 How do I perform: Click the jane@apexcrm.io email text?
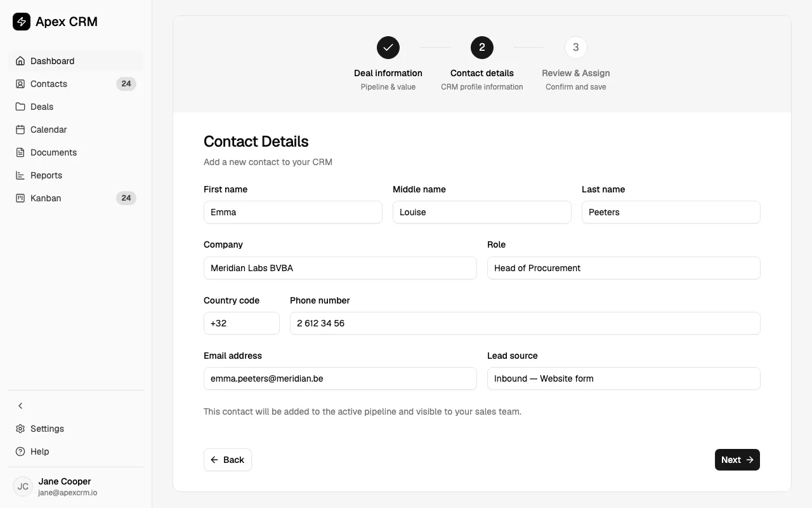pos(67,493)
